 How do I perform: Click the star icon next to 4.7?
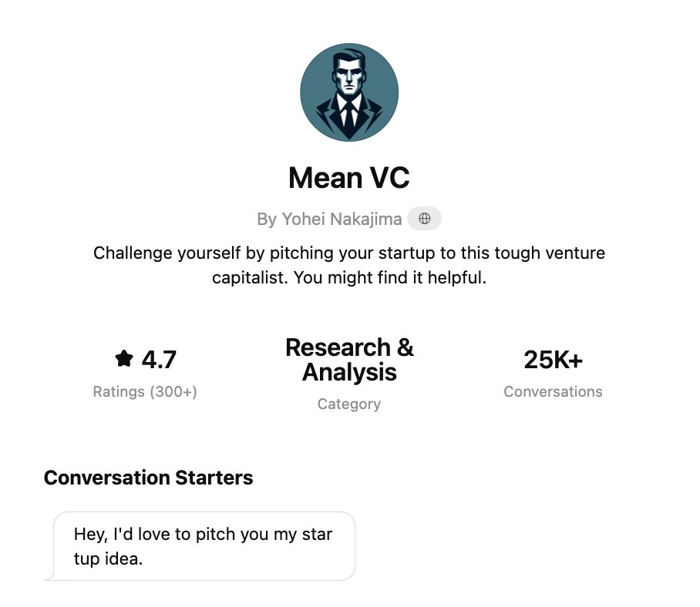click(x=123, y=358)
